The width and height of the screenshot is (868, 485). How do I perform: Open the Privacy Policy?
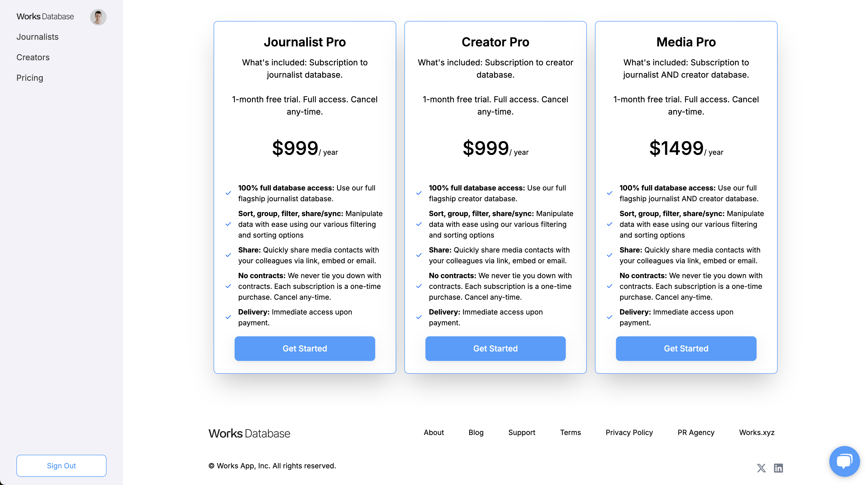(x=629, y=432)
